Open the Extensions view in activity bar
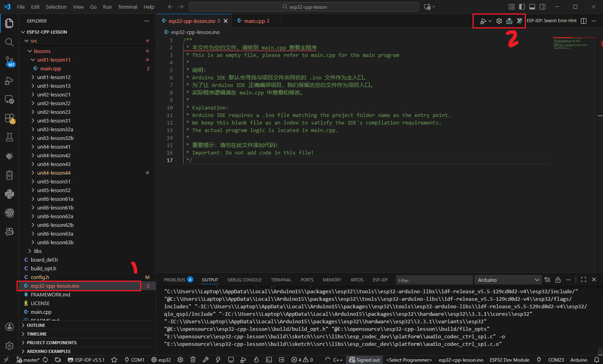Viewport: 603px width, 364px height. [x=9, y=118]
